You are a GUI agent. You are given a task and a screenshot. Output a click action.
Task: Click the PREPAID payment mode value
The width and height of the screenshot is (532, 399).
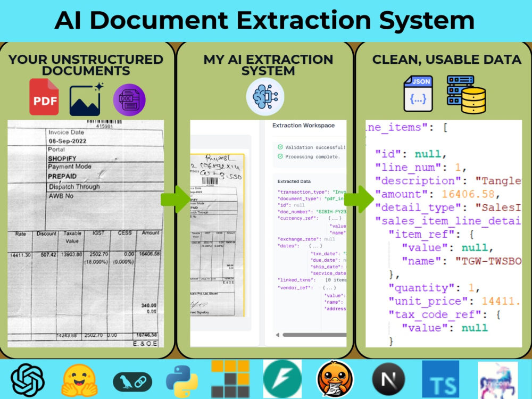[x=62, y=177]
